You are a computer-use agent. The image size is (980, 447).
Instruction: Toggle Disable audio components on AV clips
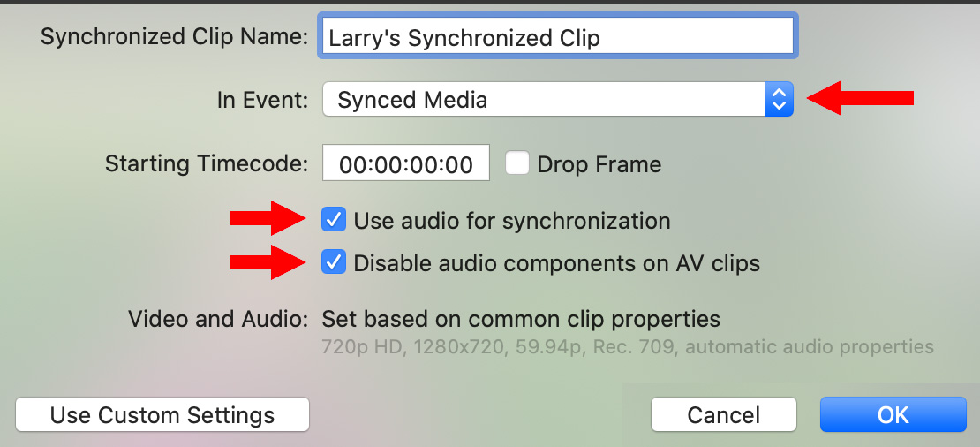(x=334, y=262)
